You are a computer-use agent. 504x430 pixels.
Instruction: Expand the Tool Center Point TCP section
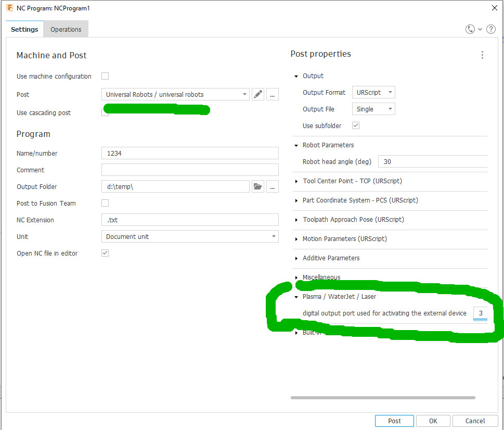tap(296, 181)
